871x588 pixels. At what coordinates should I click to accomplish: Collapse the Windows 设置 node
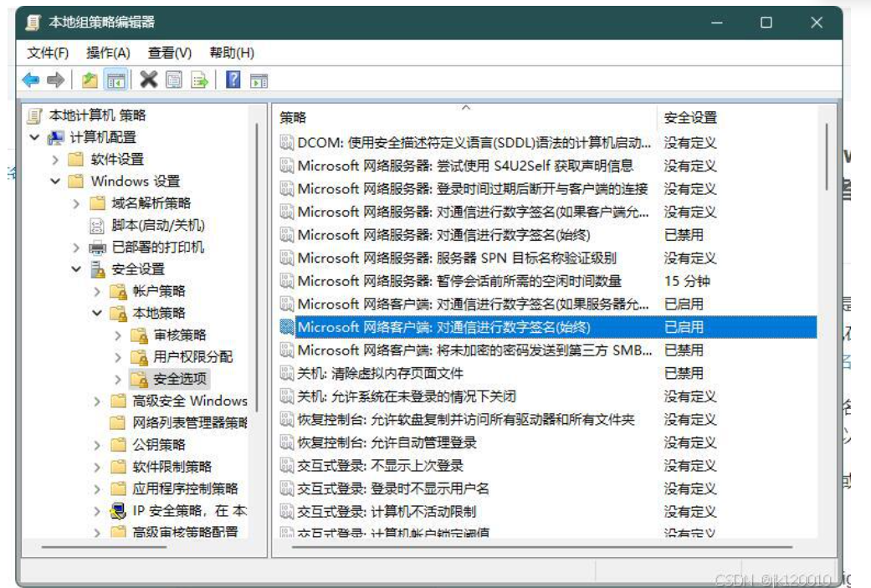(55, 181)
